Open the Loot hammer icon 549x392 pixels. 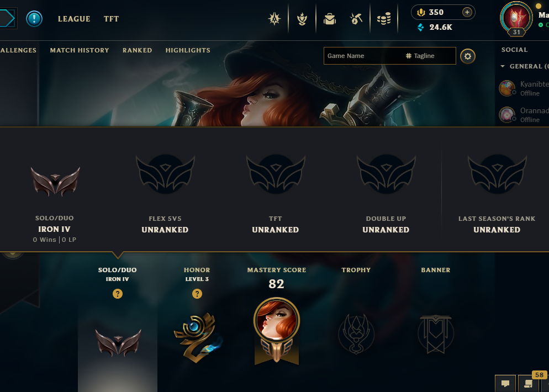(356, 19)
